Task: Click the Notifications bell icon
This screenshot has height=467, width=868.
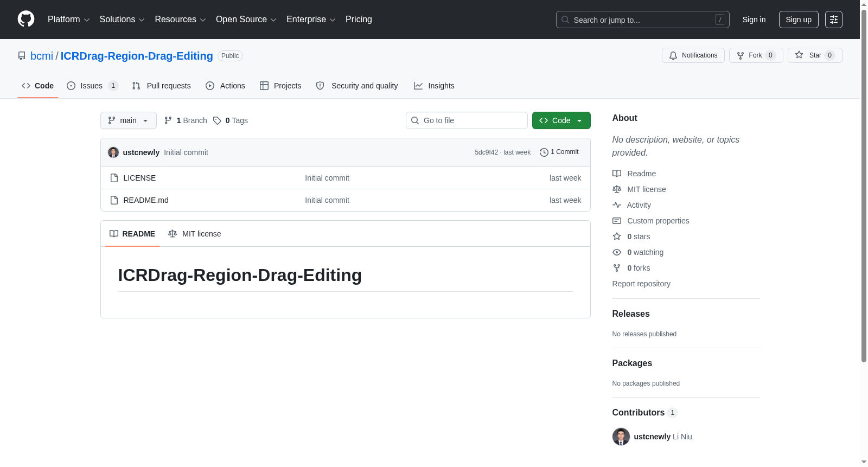Action: tap(673, 55)
